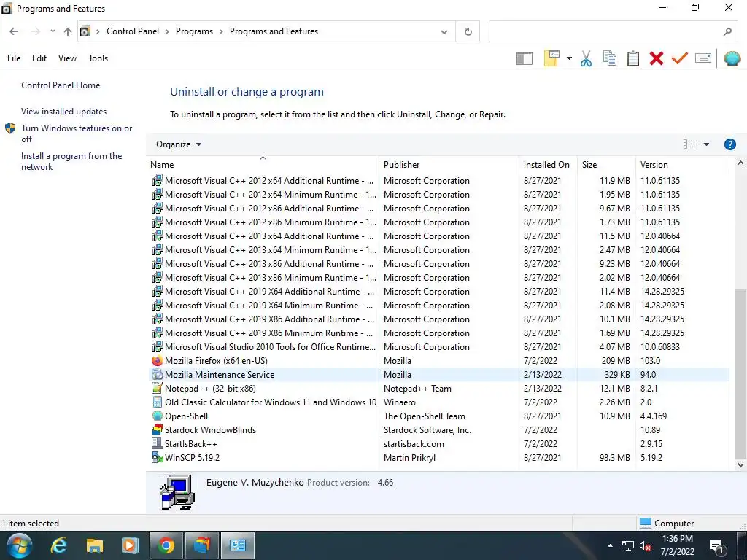
Task: Click the red X Delete toolbar icon
Action: (656, 58)
